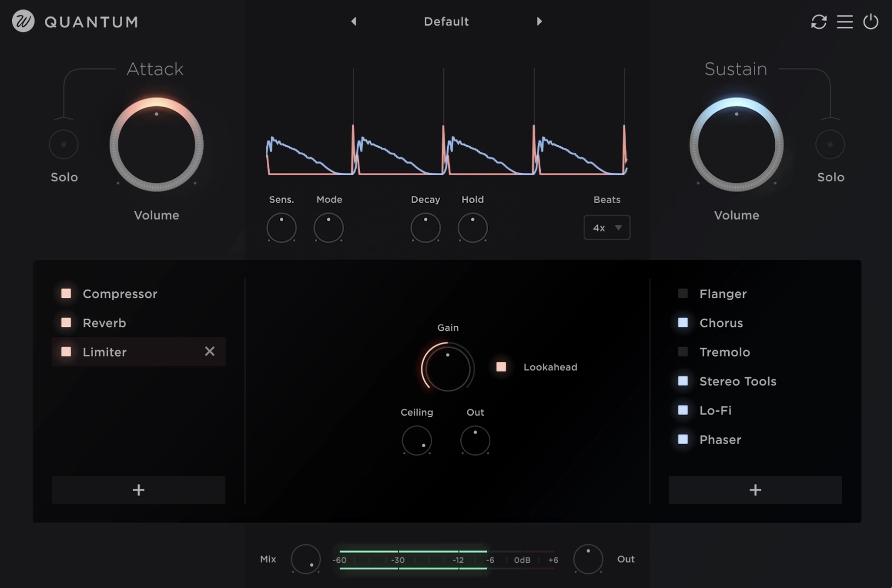The width and height of the screenshot is (892, 588).
Task: Open the Default preset name selector
Action: (447, 21)
